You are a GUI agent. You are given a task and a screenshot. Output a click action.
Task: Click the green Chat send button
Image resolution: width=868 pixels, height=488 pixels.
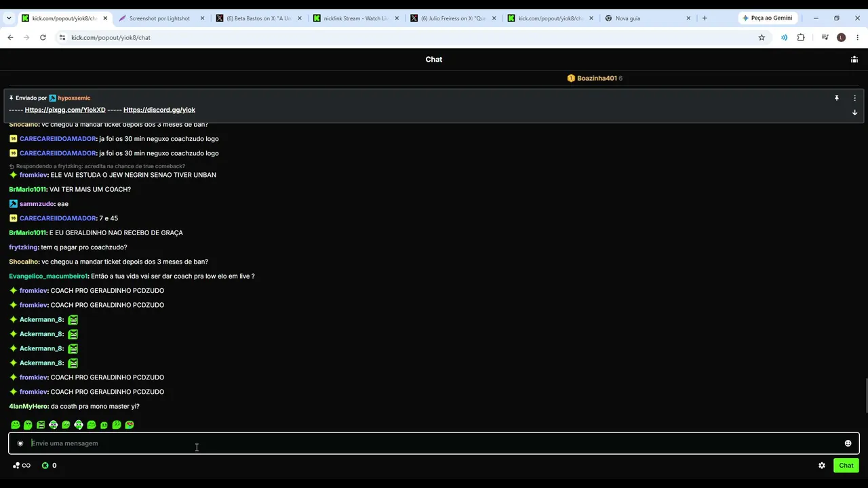846,466
